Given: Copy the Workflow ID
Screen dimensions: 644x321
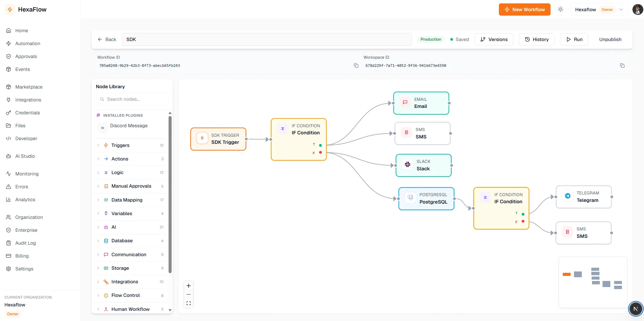Looking at the screenshot, I should pyautogui.click(x=356, y=65).
